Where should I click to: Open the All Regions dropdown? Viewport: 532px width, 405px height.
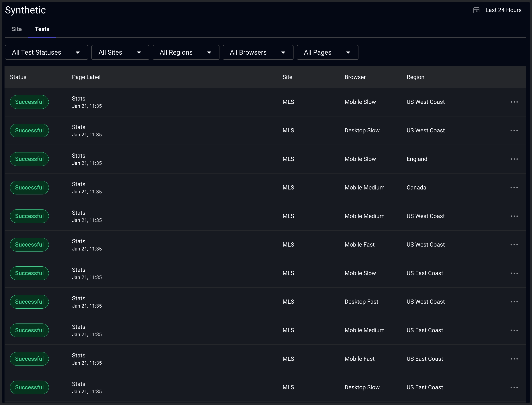tap(186, 52)
